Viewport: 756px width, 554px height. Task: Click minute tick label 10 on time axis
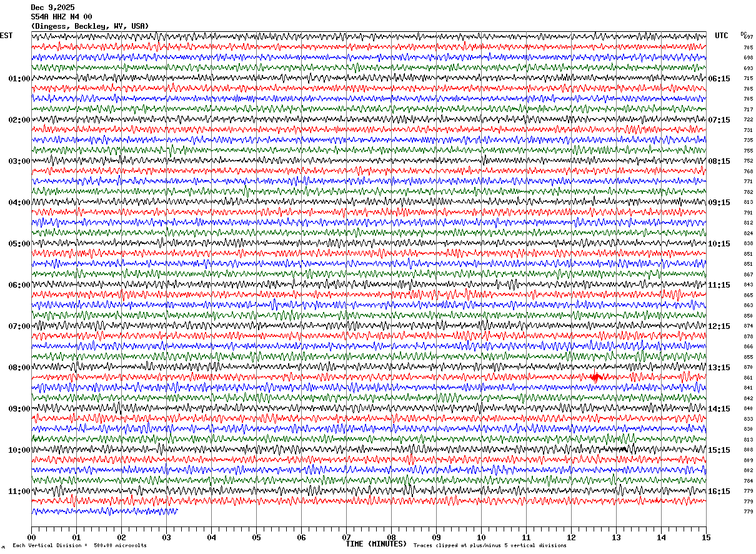coord(481,537)
